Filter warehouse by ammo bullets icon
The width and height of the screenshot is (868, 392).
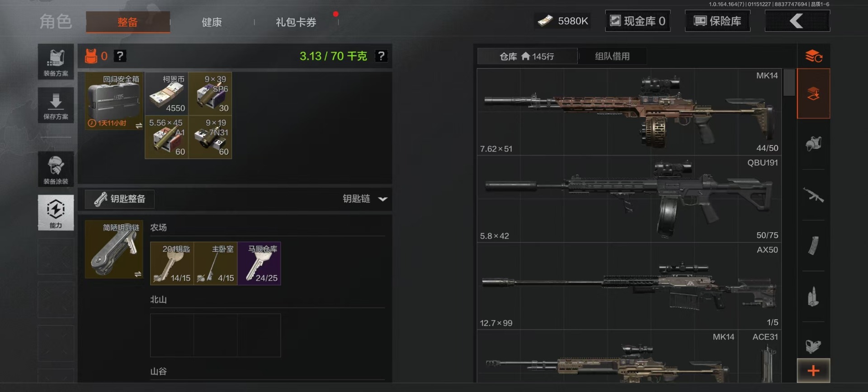(x=813, y=297)
